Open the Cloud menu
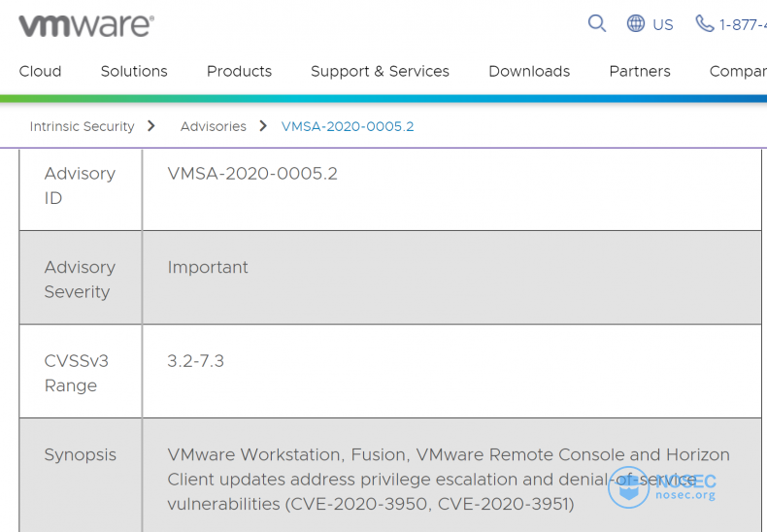The height and width of the screenshot is (532, 767). pyautogui.click(x=40, y=72)
